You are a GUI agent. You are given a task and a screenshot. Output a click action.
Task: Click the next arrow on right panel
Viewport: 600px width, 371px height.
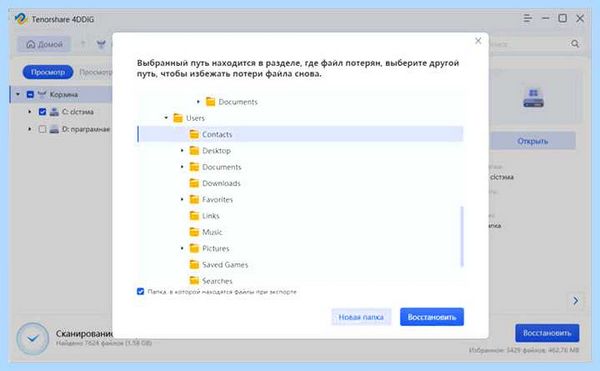[x=576, y=301]
